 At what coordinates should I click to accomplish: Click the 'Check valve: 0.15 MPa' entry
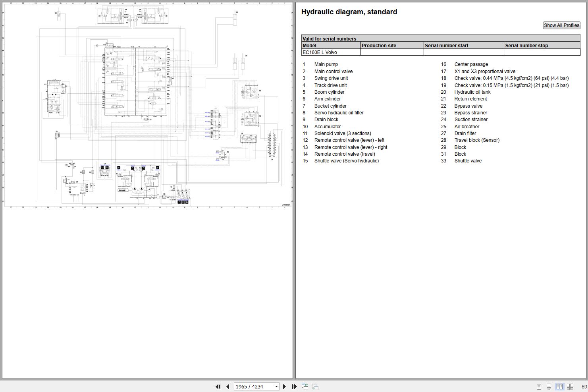tap(511, 85)
